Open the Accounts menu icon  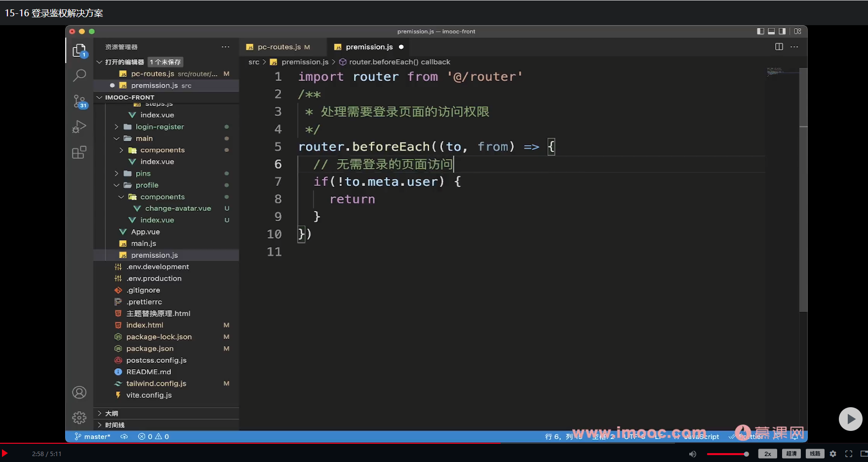(x=79, y=392)
